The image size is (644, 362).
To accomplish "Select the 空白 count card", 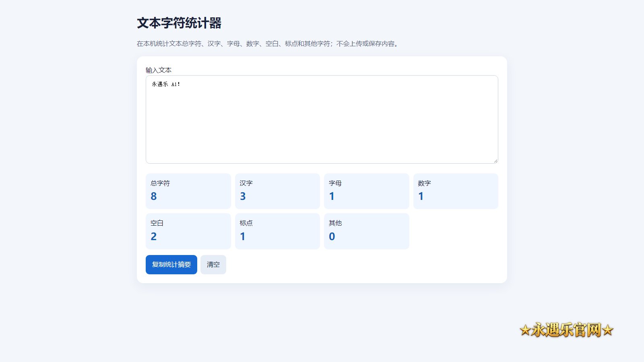I will coord(188,231).
